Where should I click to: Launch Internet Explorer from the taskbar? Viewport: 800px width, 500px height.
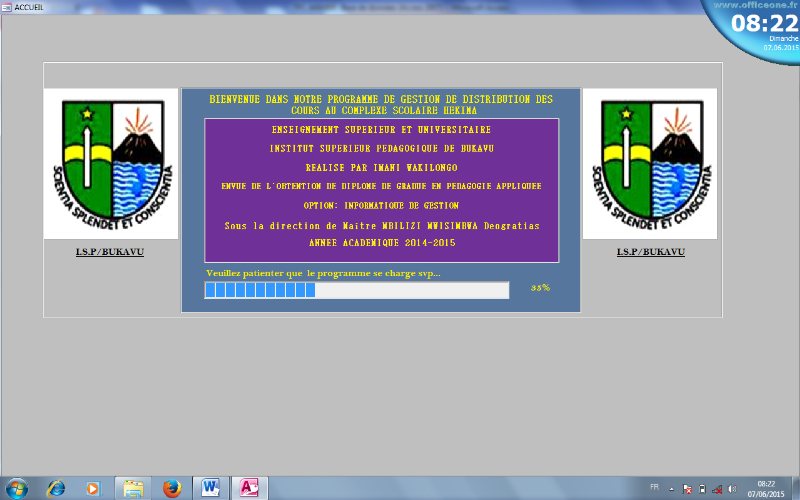[56, 488]
